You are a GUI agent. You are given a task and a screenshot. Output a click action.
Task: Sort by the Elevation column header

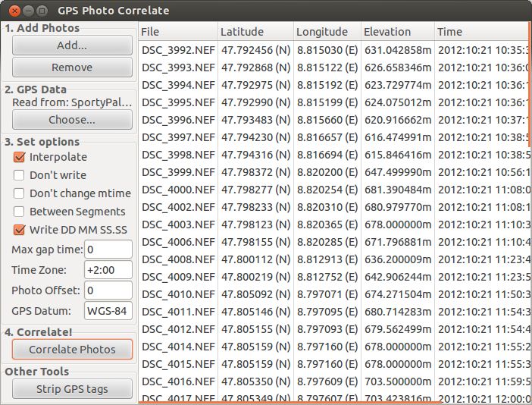(398, 32)
